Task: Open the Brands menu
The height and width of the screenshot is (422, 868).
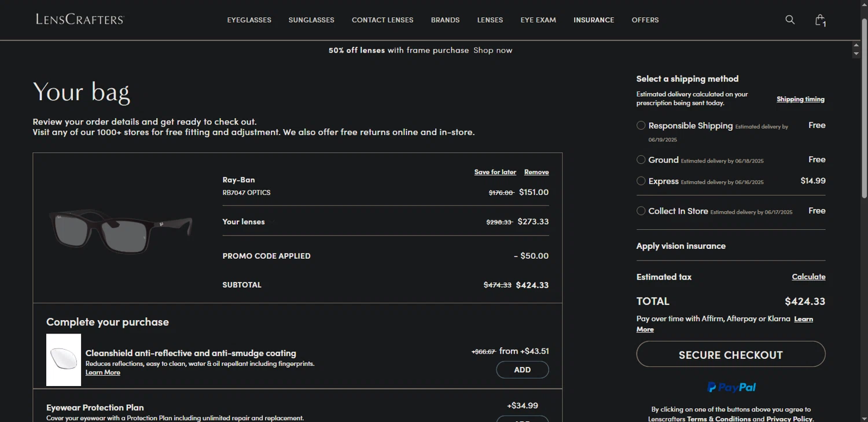Action: 445,20
